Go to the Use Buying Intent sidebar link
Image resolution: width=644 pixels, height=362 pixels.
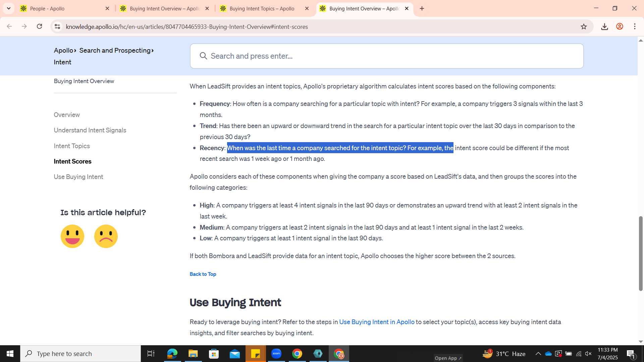(x=78, y=177)
